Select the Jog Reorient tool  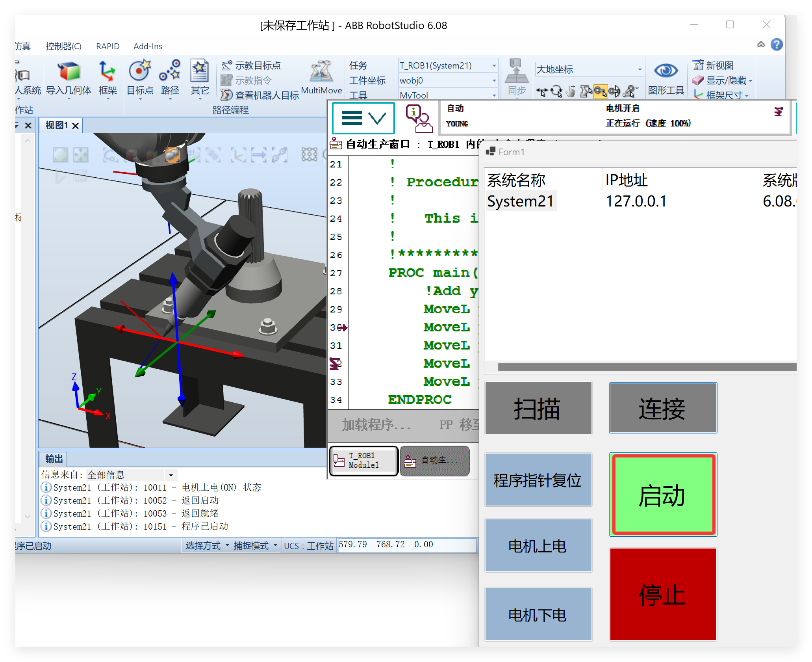(x=614, y=91)
